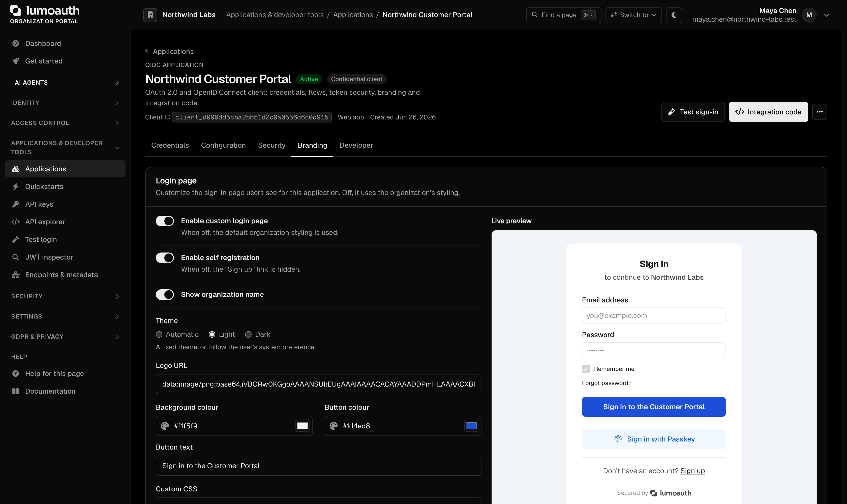This screenshot has height=504, width=847.
Task: Click the pen icon on Test sign-in button
Action: point(672,112)
